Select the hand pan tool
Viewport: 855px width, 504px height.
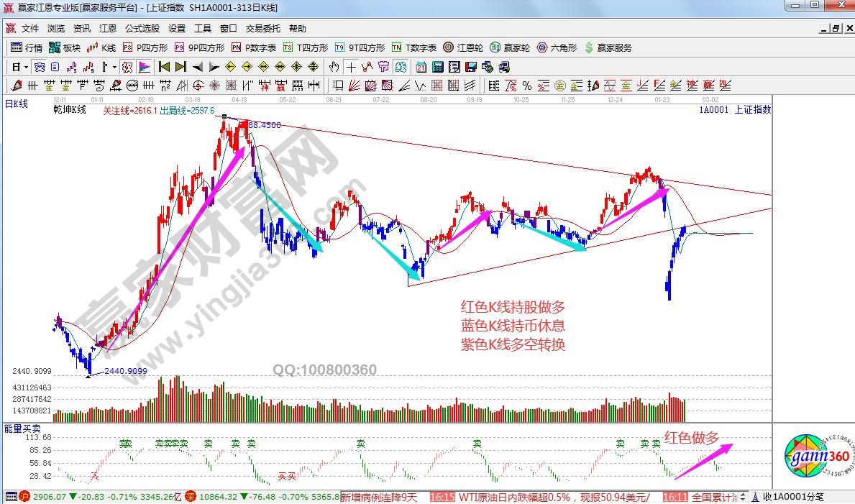334,67
